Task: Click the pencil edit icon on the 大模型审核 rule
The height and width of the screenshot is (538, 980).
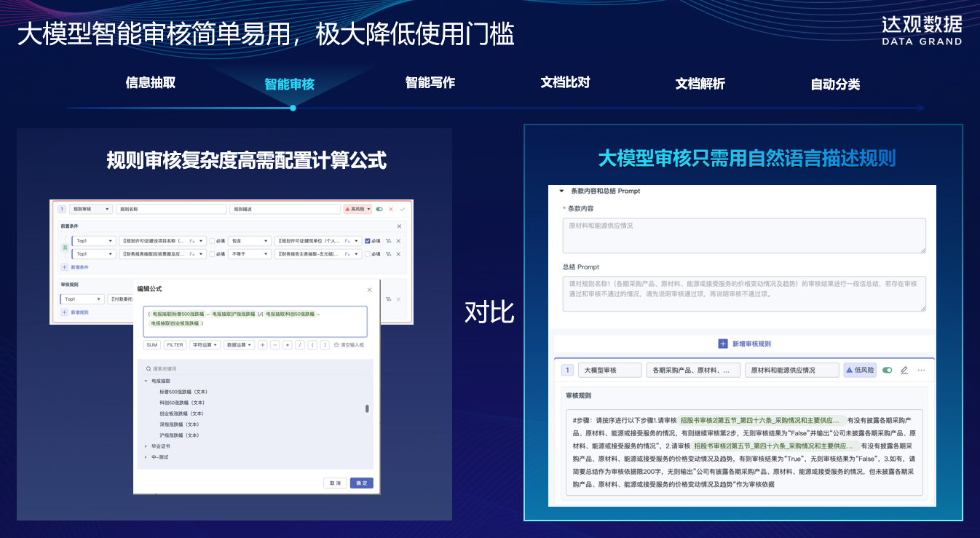Action: pos(904,370)
